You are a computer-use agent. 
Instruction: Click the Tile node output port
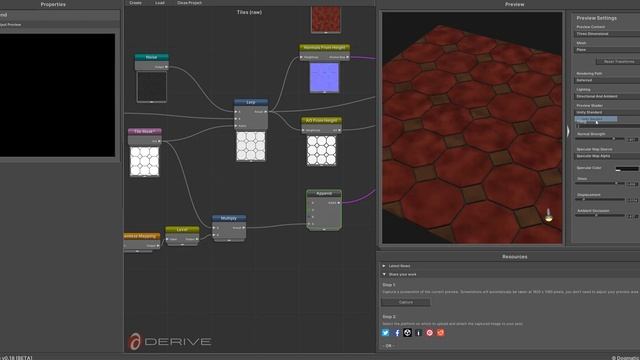[159, 141]
